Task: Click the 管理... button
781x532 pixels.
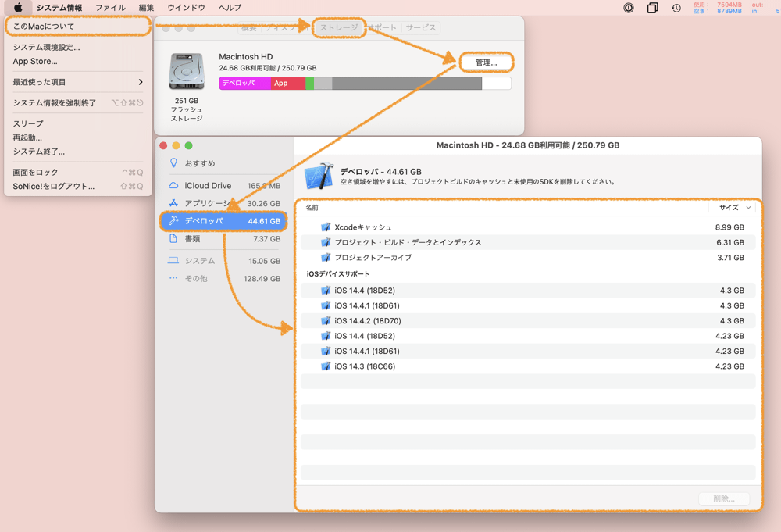Action: click(486, 62)
